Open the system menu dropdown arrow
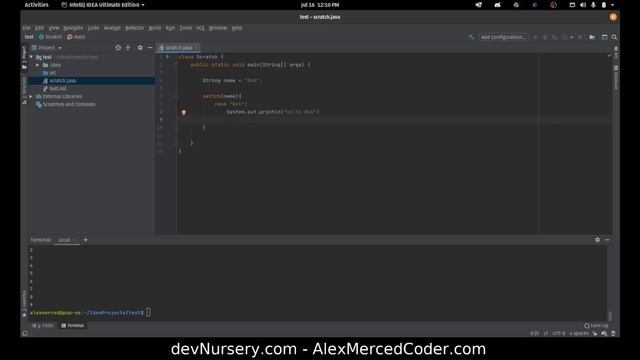Viewport: 640px width, 360px height. (x=612, y=5)
